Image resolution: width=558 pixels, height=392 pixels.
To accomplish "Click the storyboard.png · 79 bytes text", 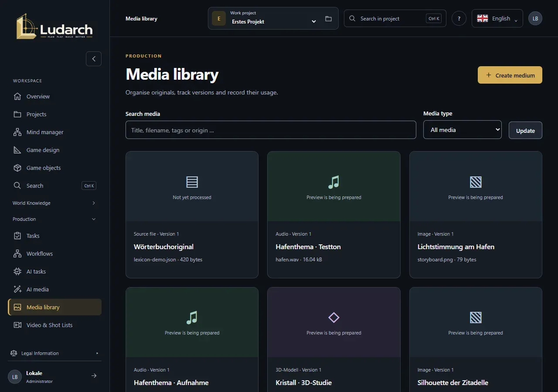I will [x=447, y=260].
